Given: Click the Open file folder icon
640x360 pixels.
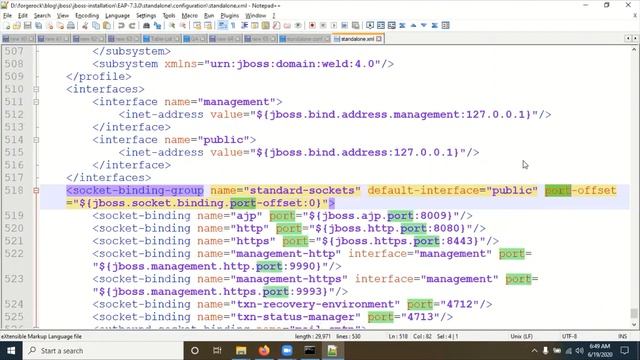Looking at the screenshot, I should click(17, 25).
